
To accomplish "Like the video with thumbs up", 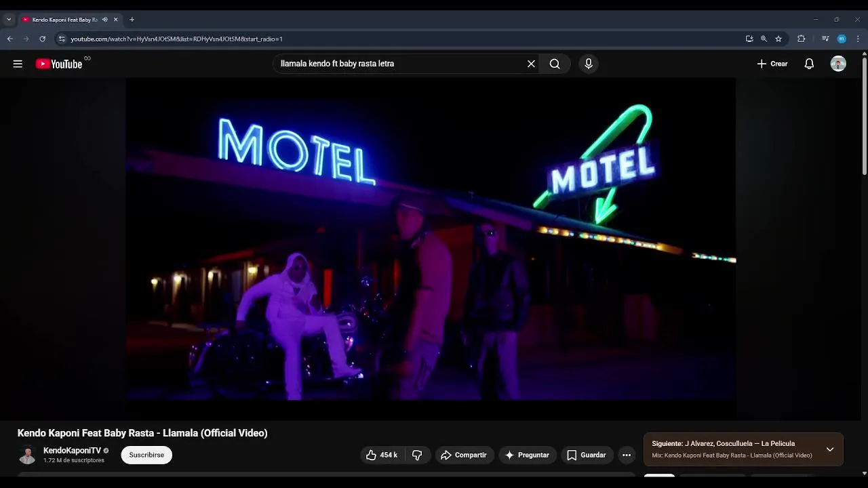I will point(382,455).
